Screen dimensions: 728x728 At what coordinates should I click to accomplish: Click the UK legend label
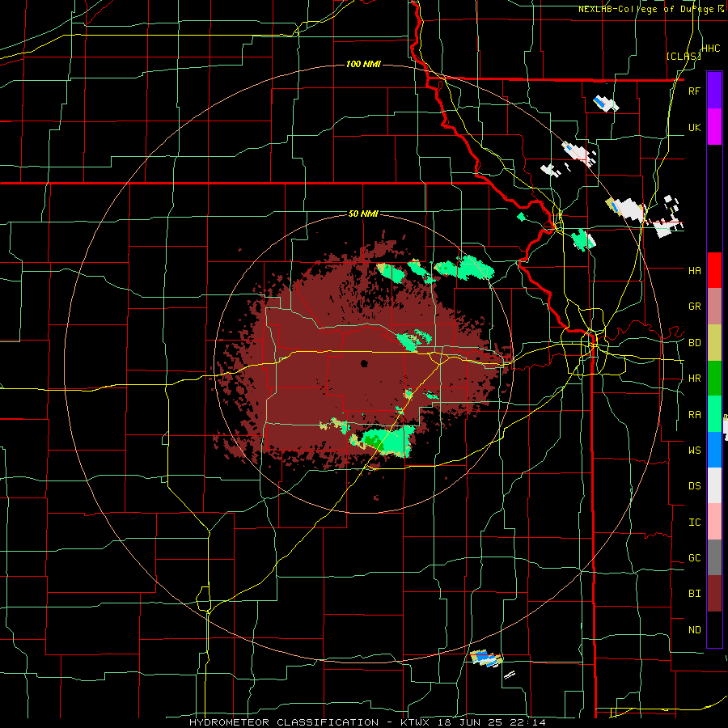coord(694,128)
